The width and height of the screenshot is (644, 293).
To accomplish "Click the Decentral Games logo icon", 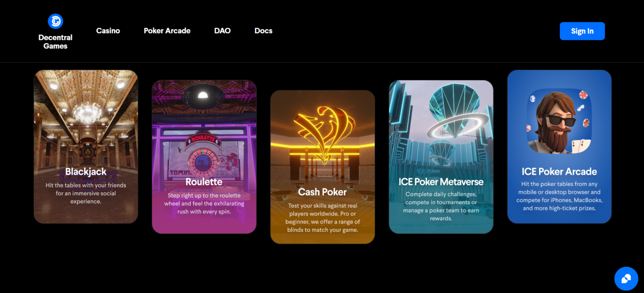I will click(x=55, y=21).
